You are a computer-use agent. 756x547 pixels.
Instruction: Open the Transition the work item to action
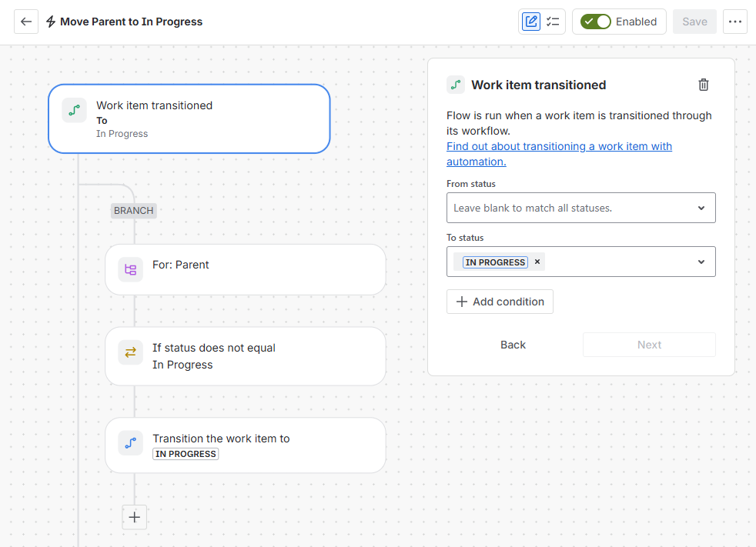click(x=246, y=445)
